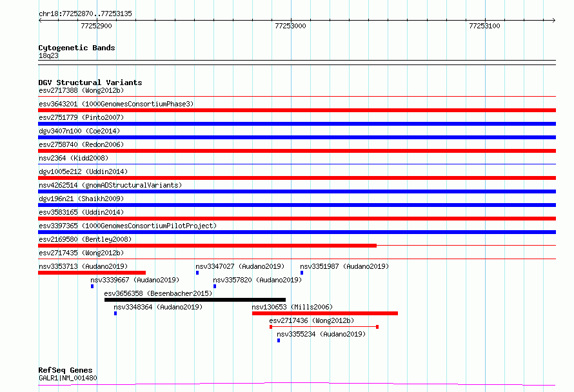This screenshot has height=392, width=574.
Task: Open dgv1005e212 (Uddin2014) variant
Action: click(x=83, y=171)
